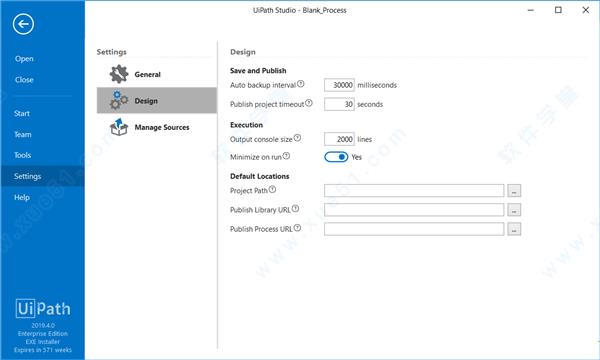600x360 pixels.
Task: Click the Publish project timeout field
Action: point(339,104)
